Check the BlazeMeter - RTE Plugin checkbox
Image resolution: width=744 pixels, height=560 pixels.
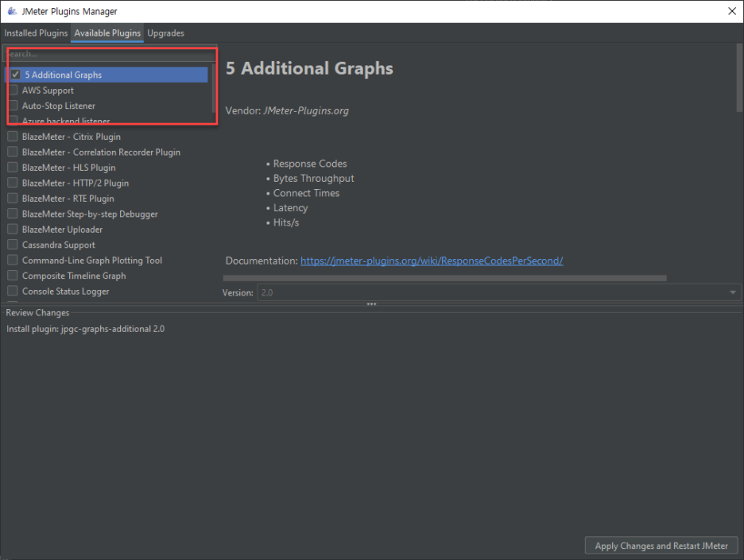pos(13,199)
